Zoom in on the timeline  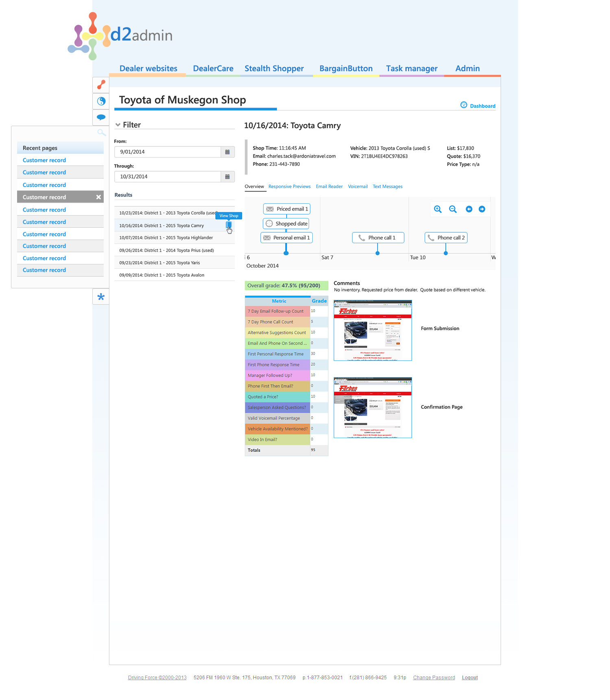[438, 209]
